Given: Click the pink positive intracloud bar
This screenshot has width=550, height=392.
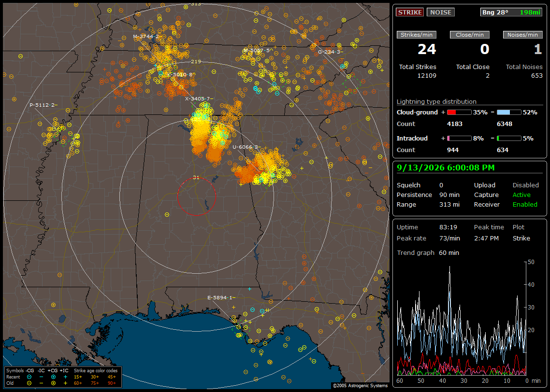Looking at the screenshot, I should 459,139.
